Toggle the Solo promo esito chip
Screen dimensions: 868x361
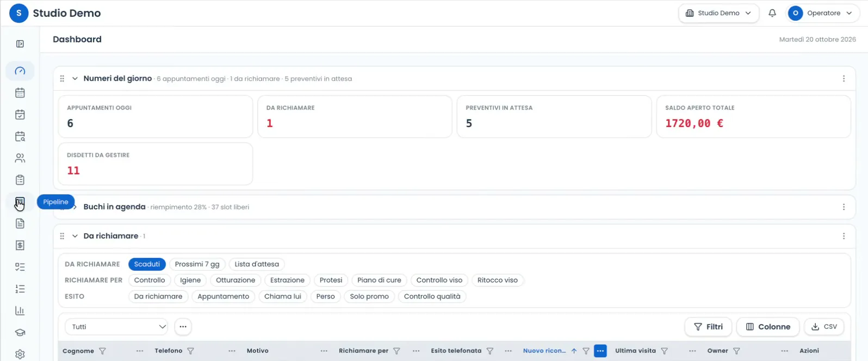tap(369, 297)
